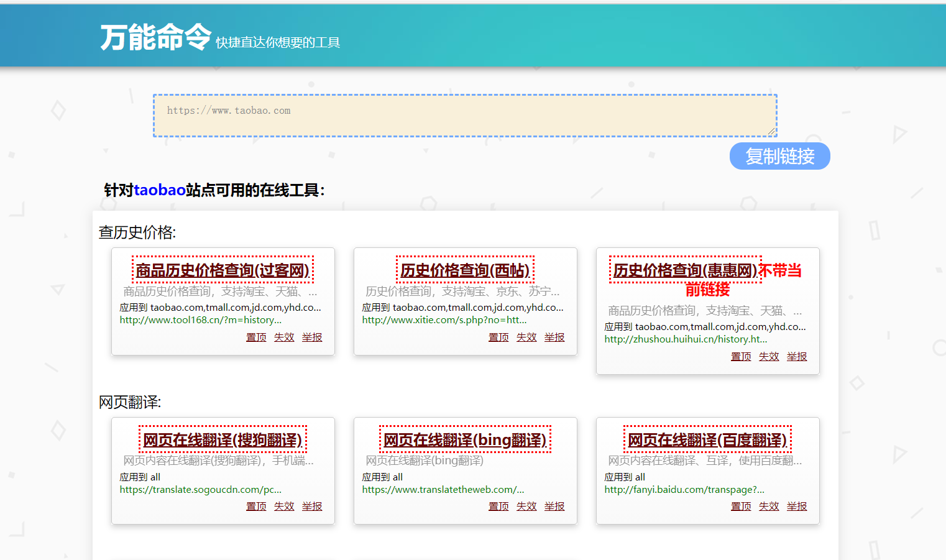Open 网页在线翻译(搜狗翻译) link
946x560 pixels.
223,440
